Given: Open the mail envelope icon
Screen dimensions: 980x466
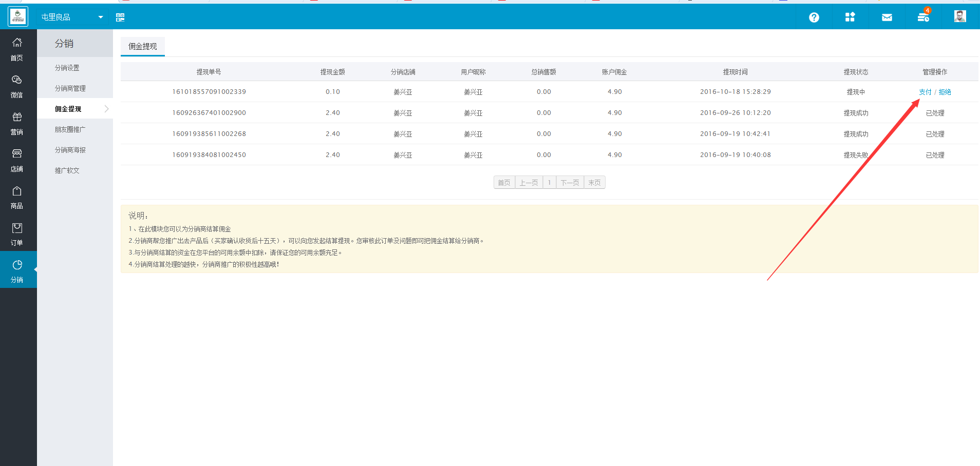Looking at the screenshot, I should 887,17.
